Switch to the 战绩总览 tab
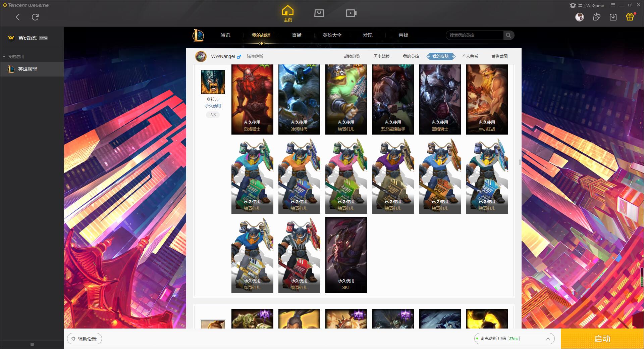Viewport: 644px width, 349px height. [352, 56]
